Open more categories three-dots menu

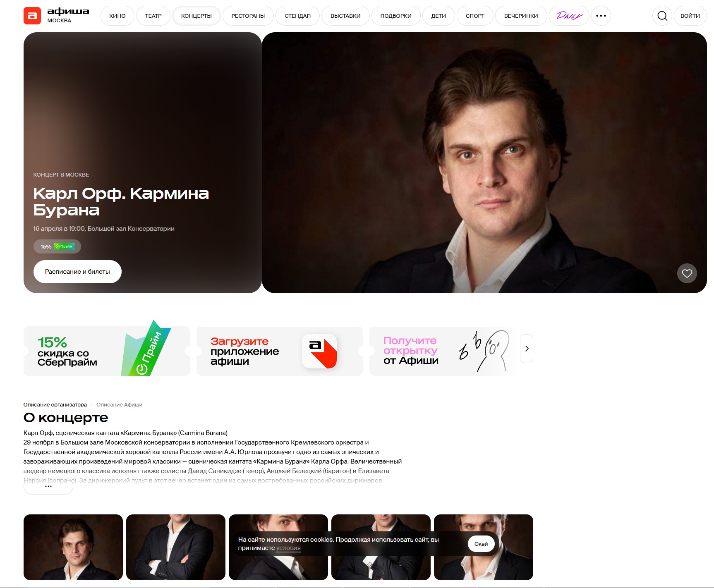click(601, 16)
